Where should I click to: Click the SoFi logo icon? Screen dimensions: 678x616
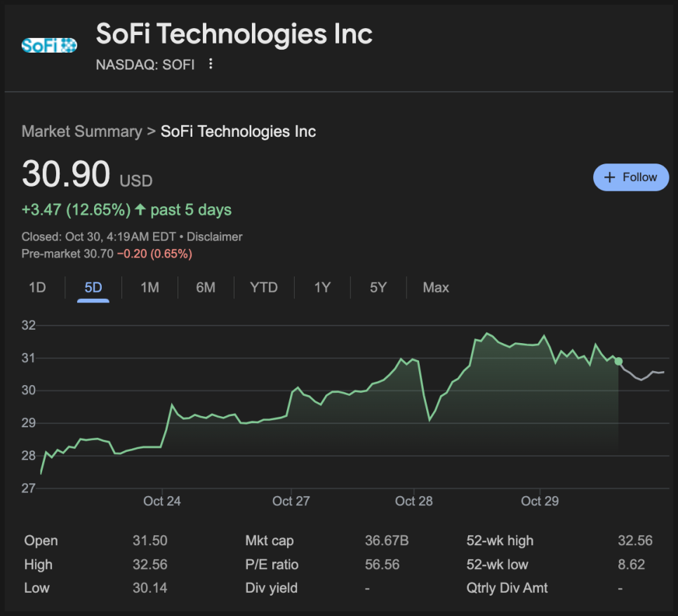tap(49, 46)
